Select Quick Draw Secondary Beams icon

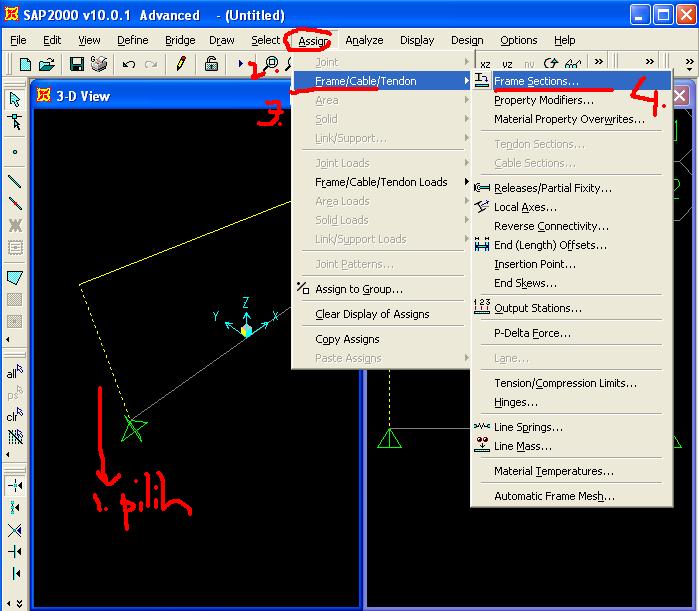pos(15,247)
